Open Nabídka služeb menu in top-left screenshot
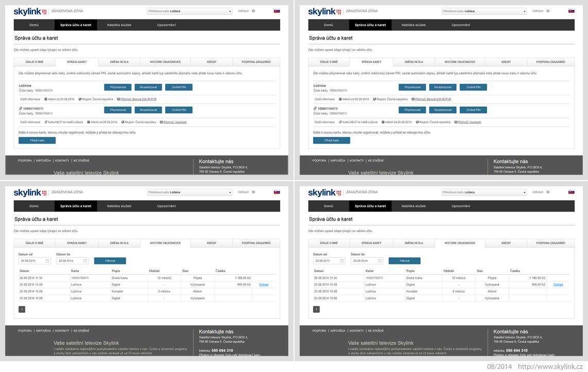The width and height of the screenshot is (588, 372). pos(119,25)
